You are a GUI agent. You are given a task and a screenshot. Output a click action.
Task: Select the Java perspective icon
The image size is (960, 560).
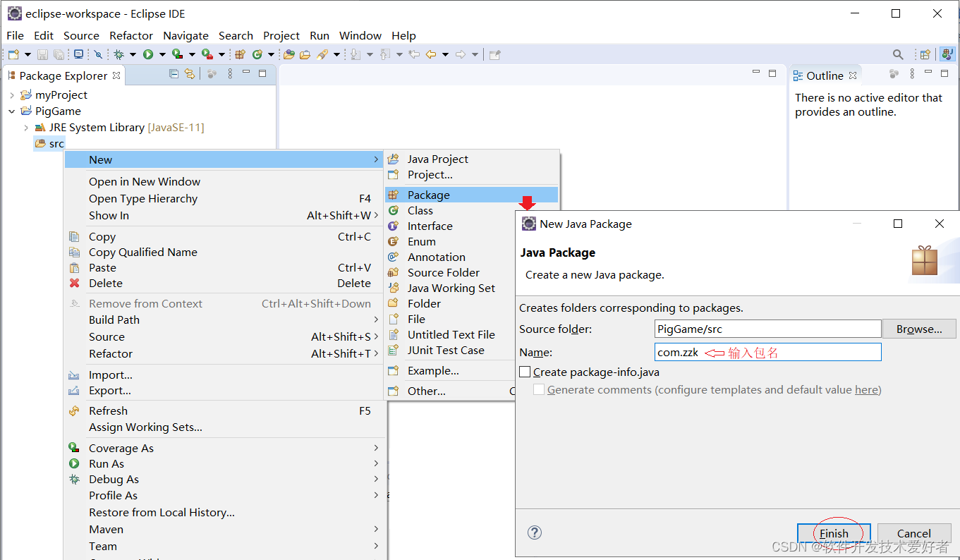coord(947,54)
